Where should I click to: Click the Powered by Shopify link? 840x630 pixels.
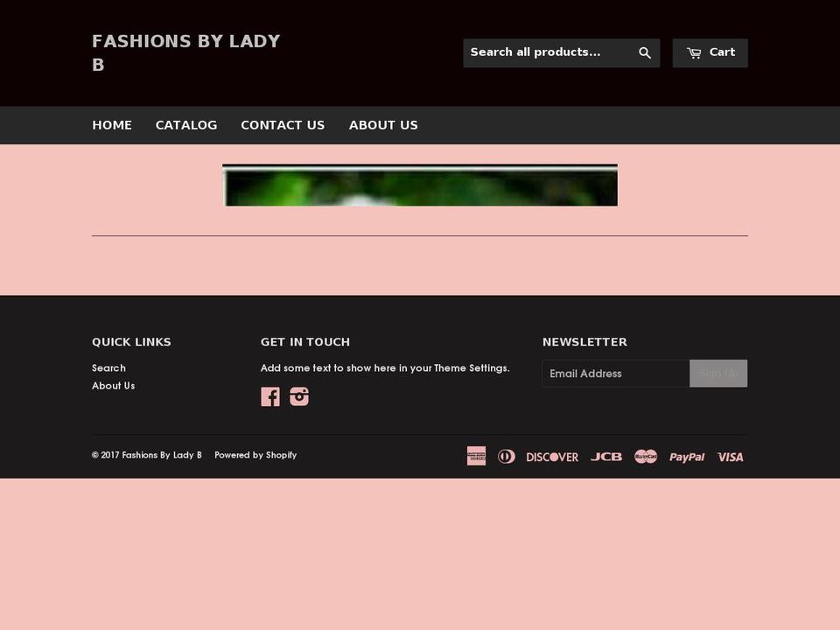click(x=255, y=455)
